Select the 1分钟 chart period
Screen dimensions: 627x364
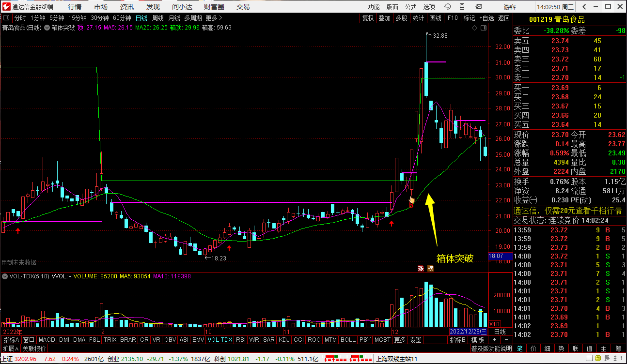point(38,18)
